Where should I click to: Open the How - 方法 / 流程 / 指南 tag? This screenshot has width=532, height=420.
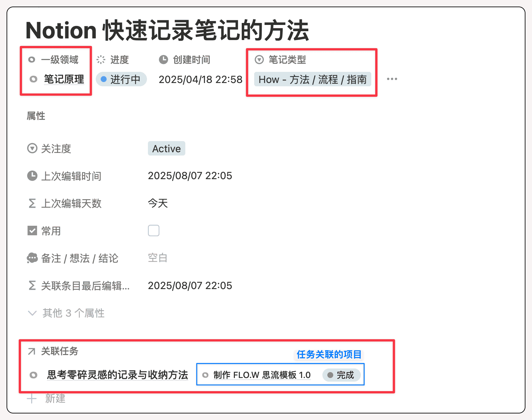313,79
